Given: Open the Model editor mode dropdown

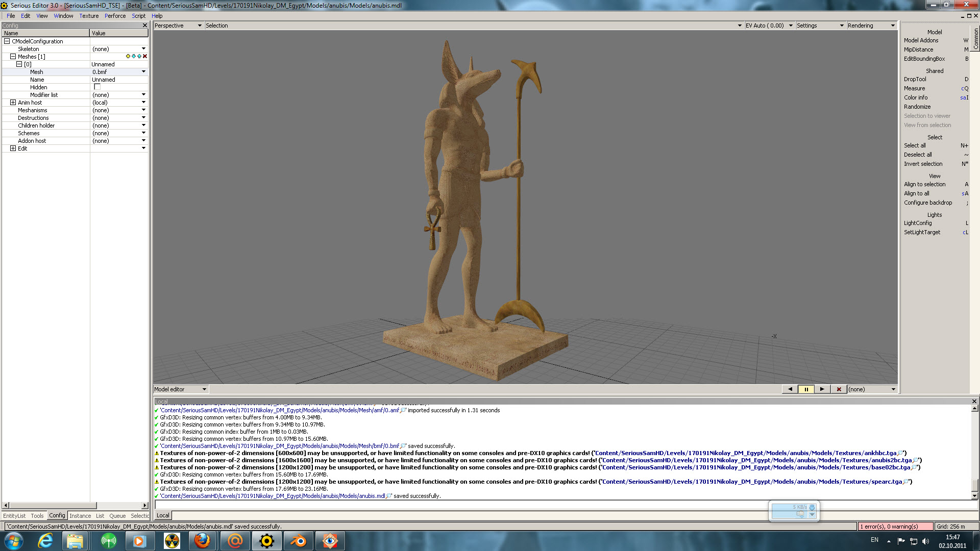Looking at the screenshot, I should pyautogui.click(x=180, y=389).
